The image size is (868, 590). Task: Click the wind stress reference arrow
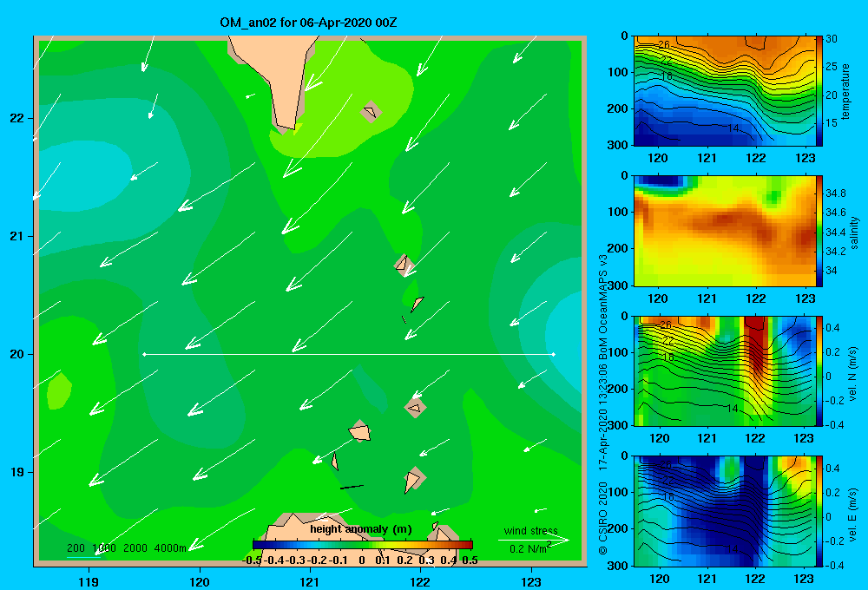(x=534, y=540)
